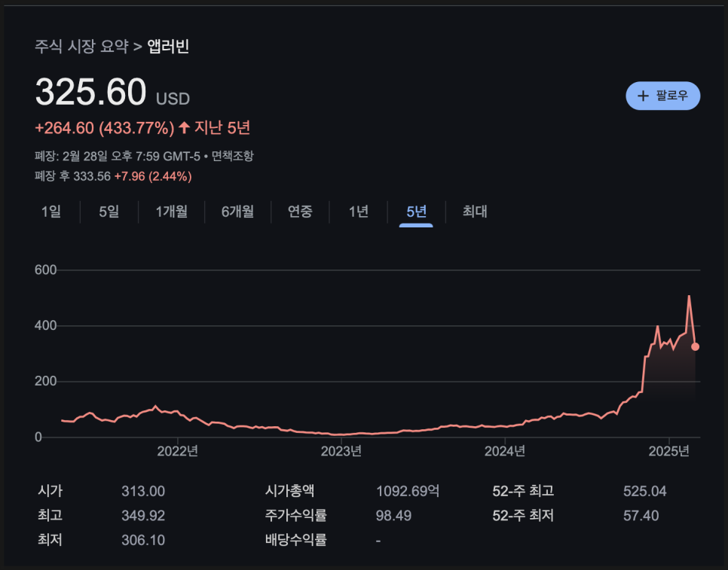The width and height of the screenshot is (728, 570).
Task: Click the 400 y-axis label
Action: [x=45, y=325]
